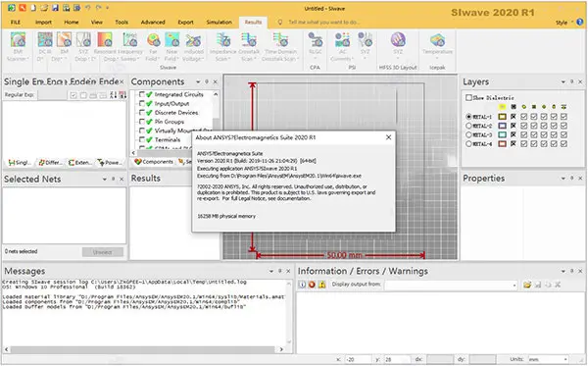Enable the Show Dielectric checkbox
588x366 pixels.
(x=468, y=97)
